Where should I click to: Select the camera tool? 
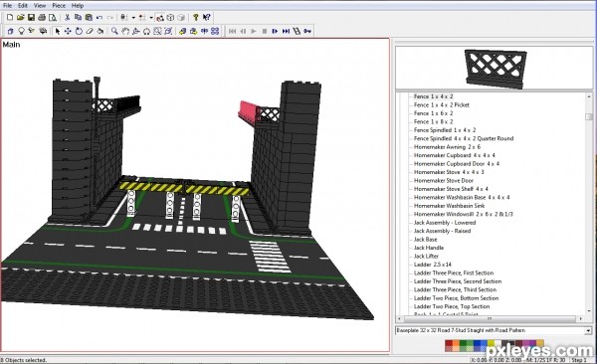(x=43, y=31)
